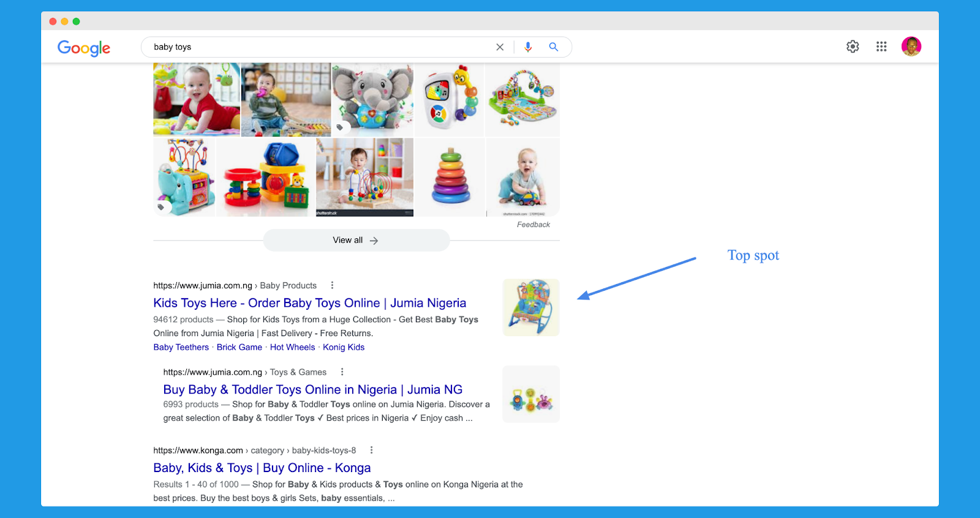Click the jumia.com.ng Baby Products URL breadcrumb
Screen dimensions: 980x518
pos(235,285)
